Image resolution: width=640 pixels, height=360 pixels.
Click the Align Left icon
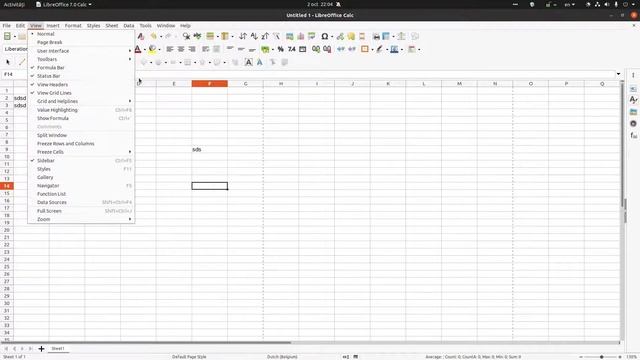click(x=170, y=49)
